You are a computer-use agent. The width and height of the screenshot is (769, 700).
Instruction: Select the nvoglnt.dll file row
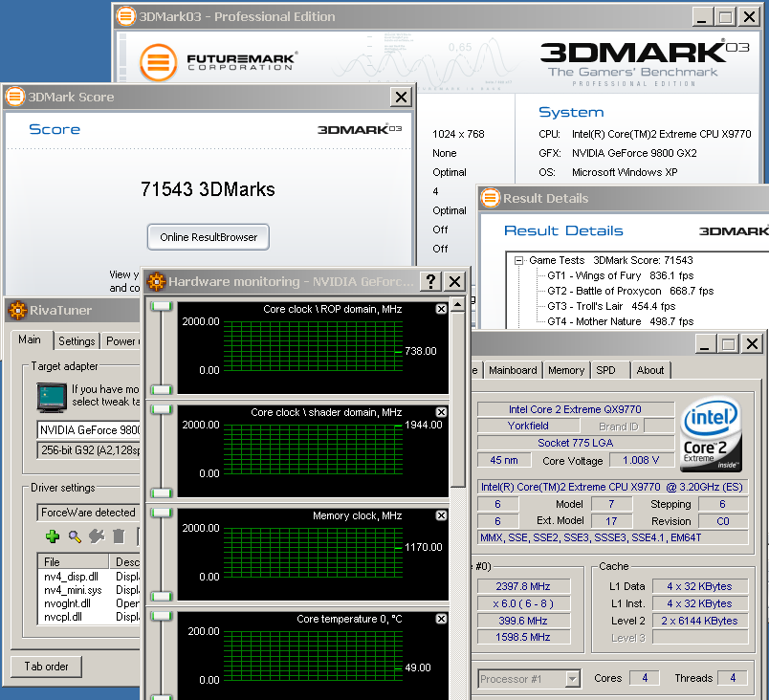89,603
